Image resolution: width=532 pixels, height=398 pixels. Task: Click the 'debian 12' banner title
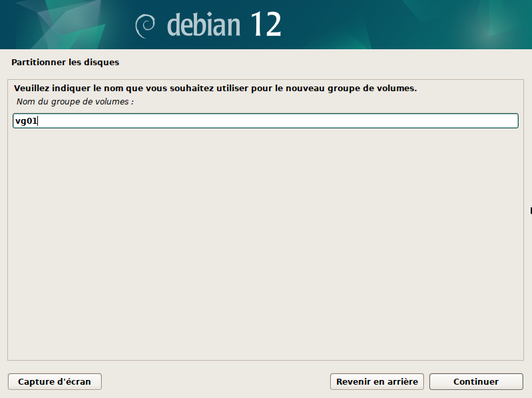[224, 25]
